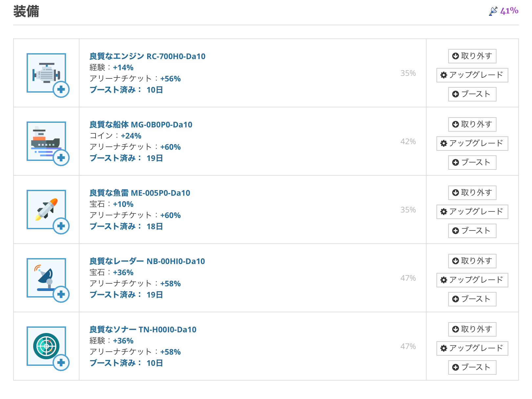Click the torpedo equipment icon
532x399 pixels.
coord(46,210)
